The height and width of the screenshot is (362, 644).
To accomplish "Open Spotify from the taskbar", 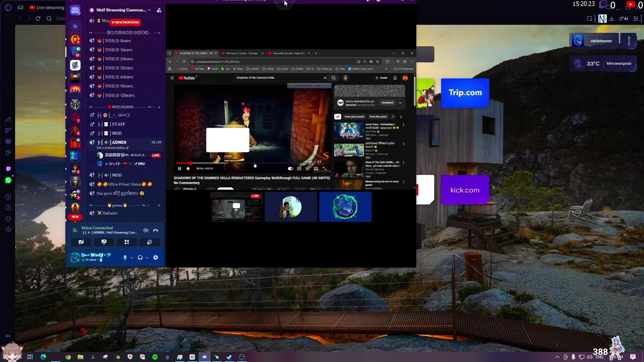I will [x=155, y=357].
